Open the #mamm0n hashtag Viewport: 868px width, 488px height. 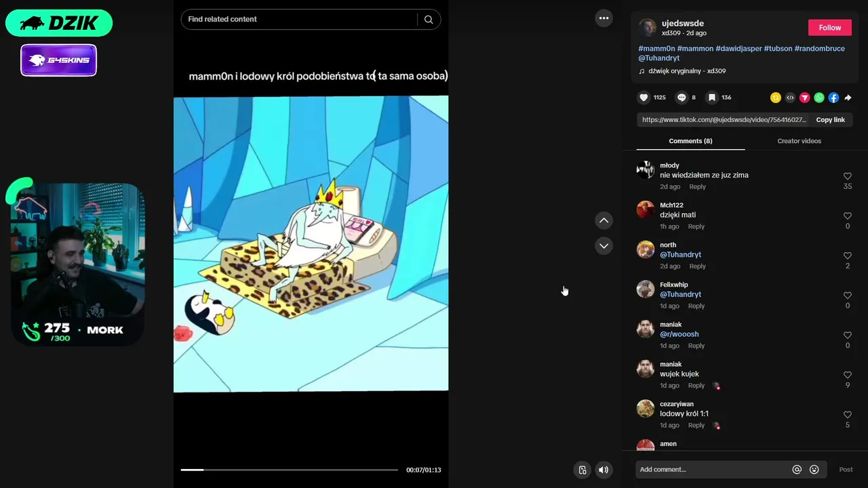coord(656,49)
